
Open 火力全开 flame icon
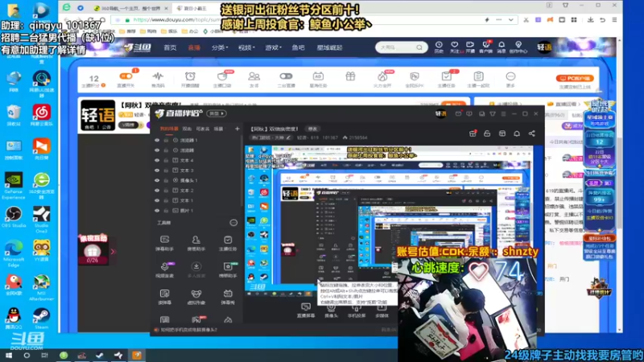click(382, 79)
